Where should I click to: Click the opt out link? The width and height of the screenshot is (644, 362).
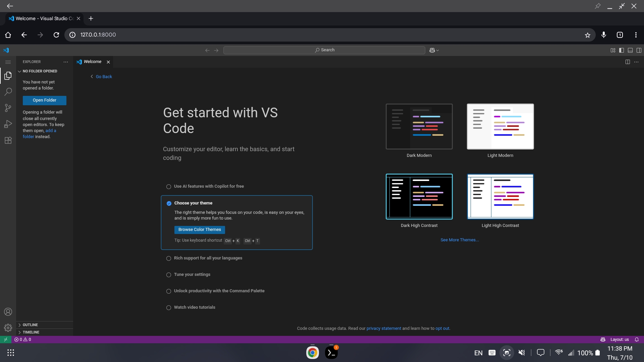[442, 328]
